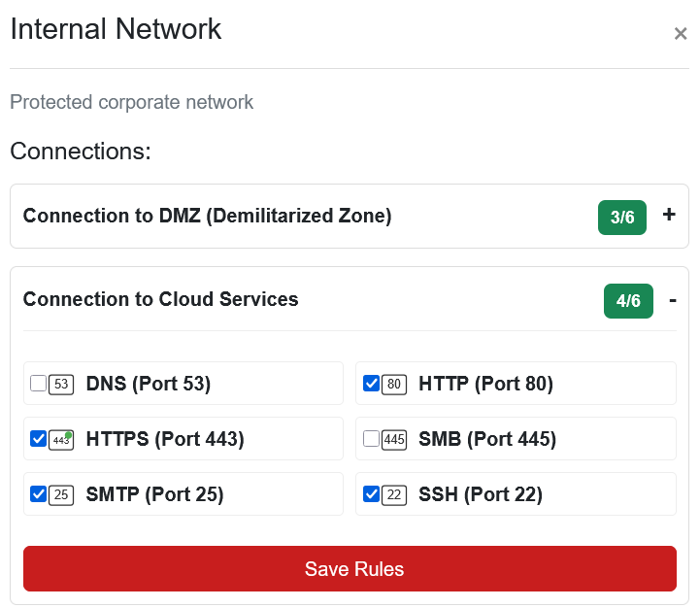This screenshot has height=608, width=700.
Task: Expand the DMZ connection with plus sign
Action: pos(668,215)
